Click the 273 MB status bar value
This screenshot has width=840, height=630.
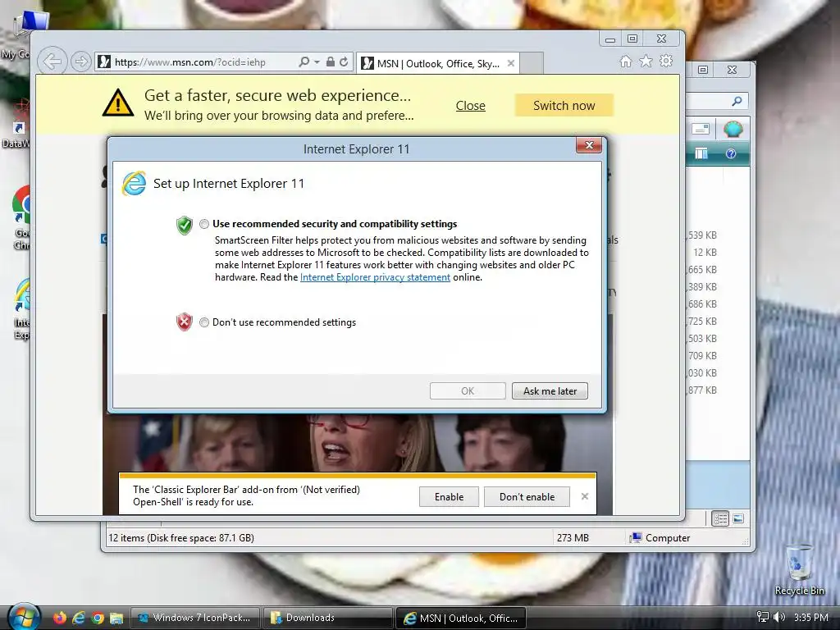(x=573, y=538)
